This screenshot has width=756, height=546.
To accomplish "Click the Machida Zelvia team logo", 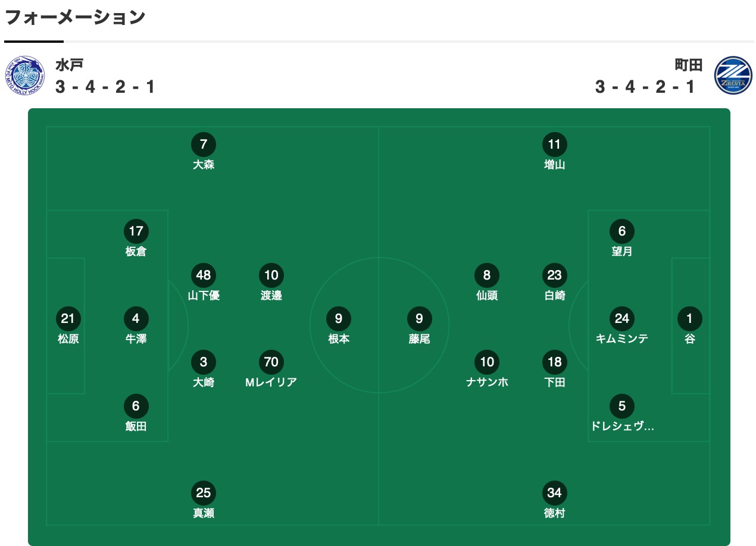I will coord(733,75).
